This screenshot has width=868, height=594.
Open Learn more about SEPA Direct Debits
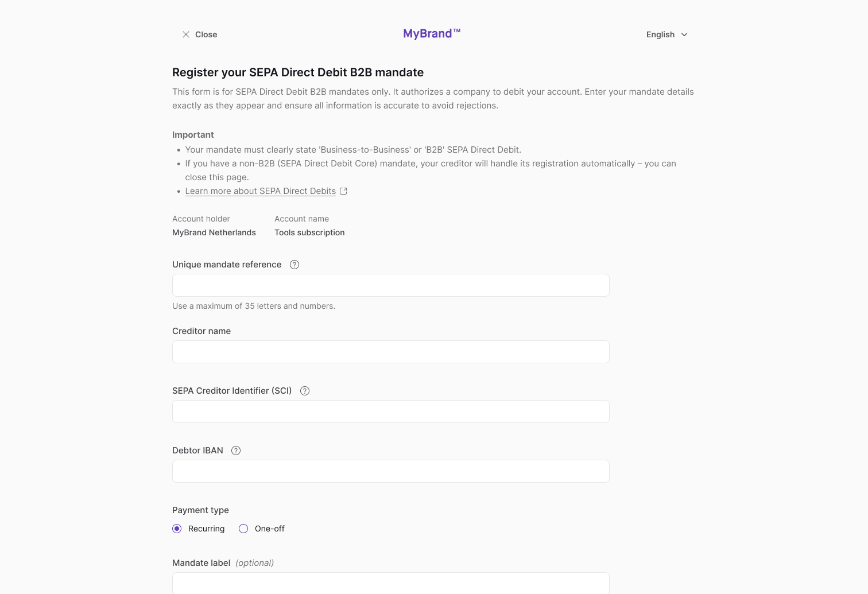pos(260,191)
